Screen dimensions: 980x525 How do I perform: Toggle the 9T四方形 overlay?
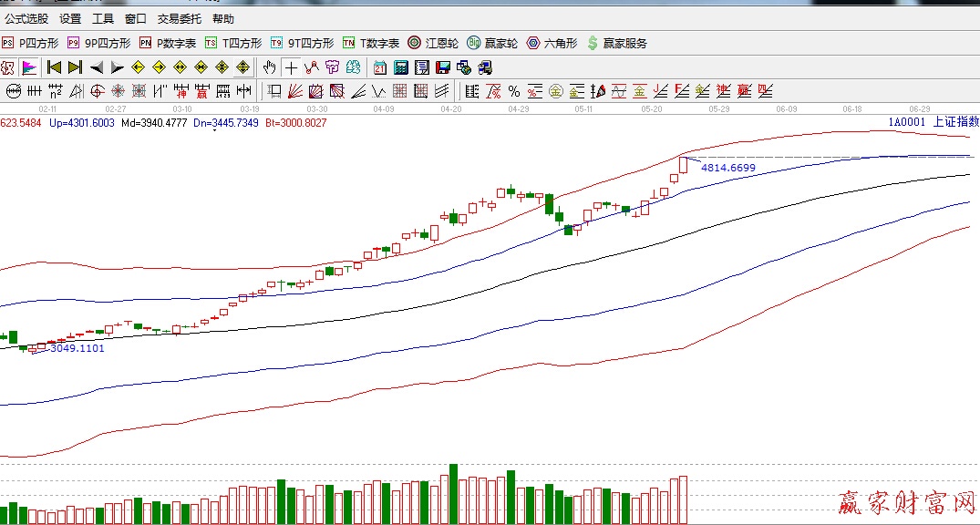click(302, 43)
